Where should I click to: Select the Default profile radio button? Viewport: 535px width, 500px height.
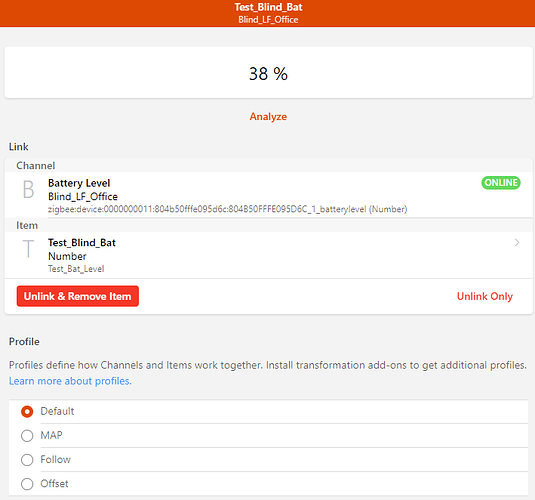click(27, 412)
